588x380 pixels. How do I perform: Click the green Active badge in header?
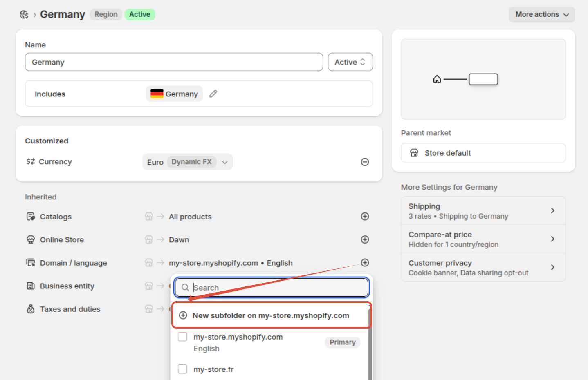[140, 14]
